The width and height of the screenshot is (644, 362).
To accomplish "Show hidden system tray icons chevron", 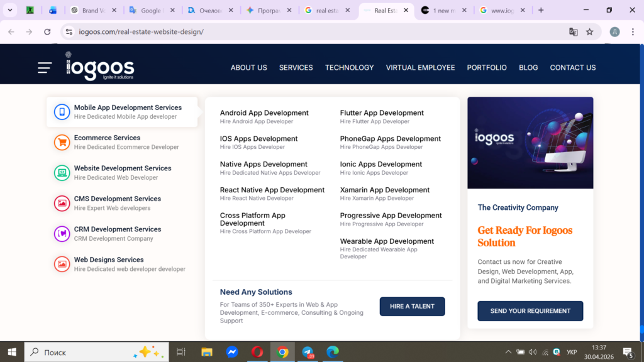I will coord(508,352).
